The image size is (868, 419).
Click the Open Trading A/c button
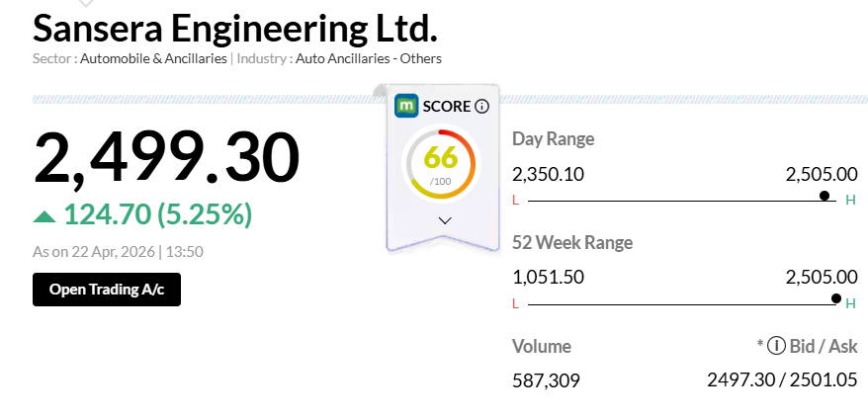pyautogui.click(x=107, y=290)
